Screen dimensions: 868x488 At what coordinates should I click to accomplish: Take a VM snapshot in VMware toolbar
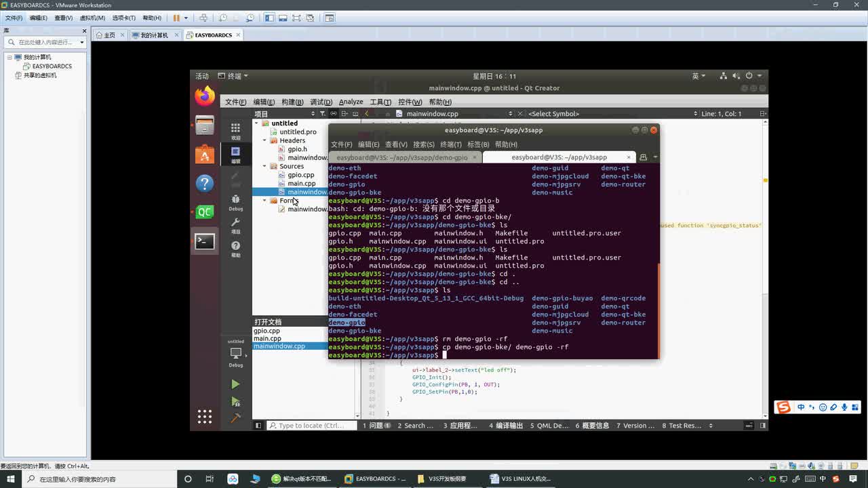point(223,18)
